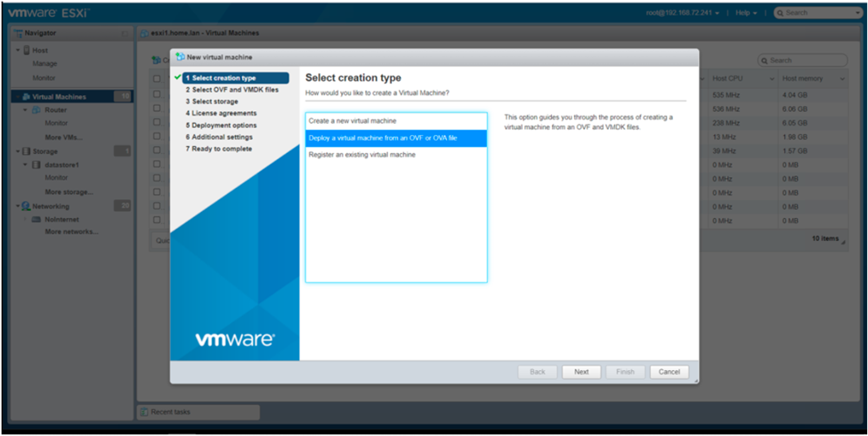Collapse the Storage tree node arrow
The width and height of the screenshot is (868, 436).
[x=19, y=151]
